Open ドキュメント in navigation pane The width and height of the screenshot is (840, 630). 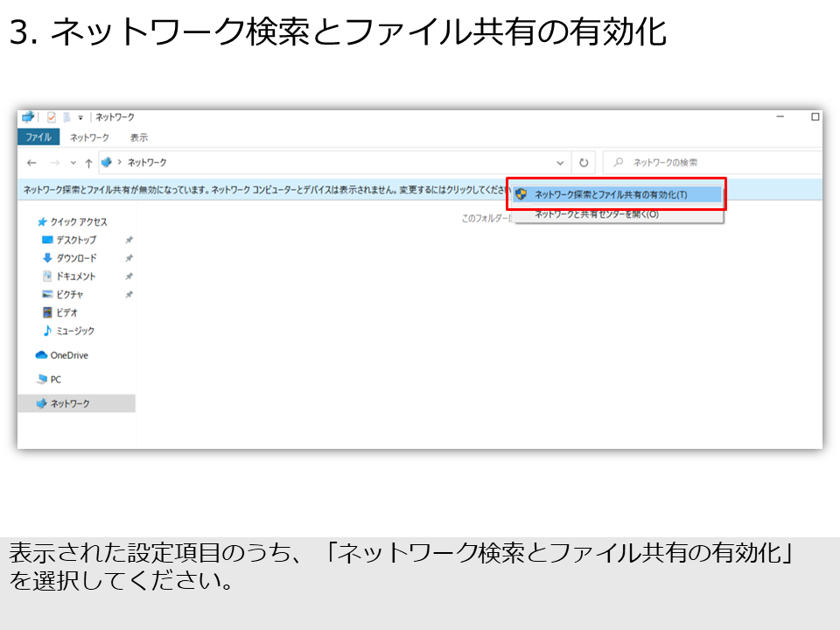(x=75, y=276)
